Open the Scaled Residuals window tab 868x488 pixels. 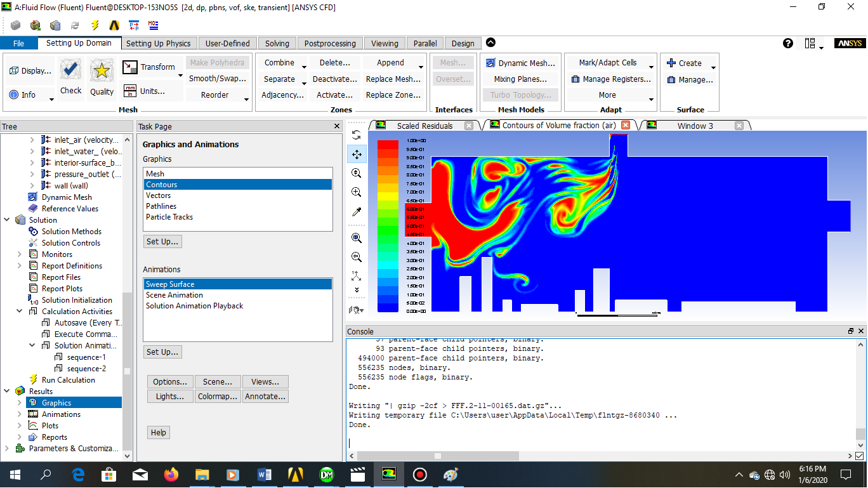click(424, 126)
